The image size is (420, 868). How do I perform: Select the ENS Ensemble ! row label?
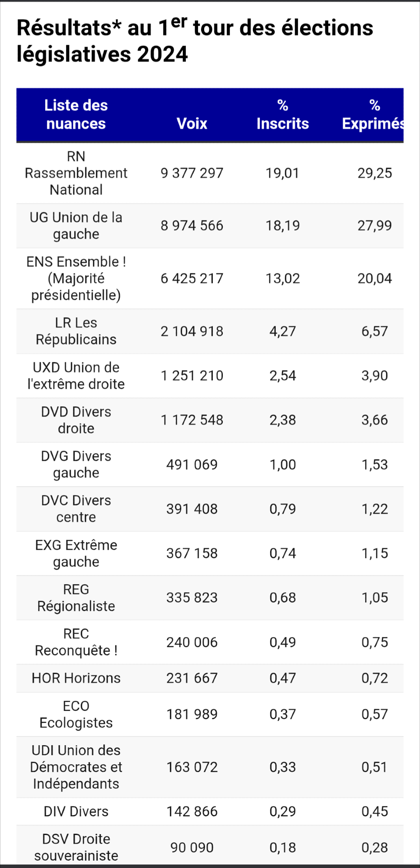[x=76, y=278]
